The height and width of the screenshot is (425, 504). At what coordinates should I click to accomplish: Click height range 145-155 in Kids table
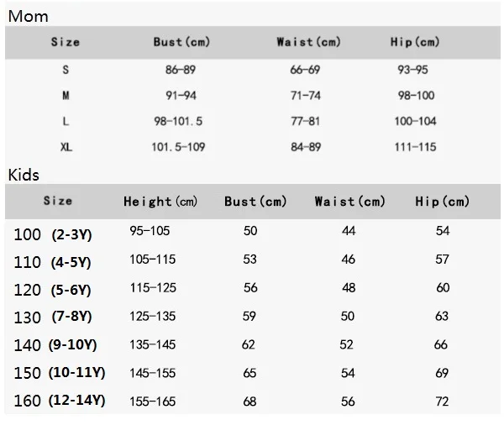click(x=153, y=373)
